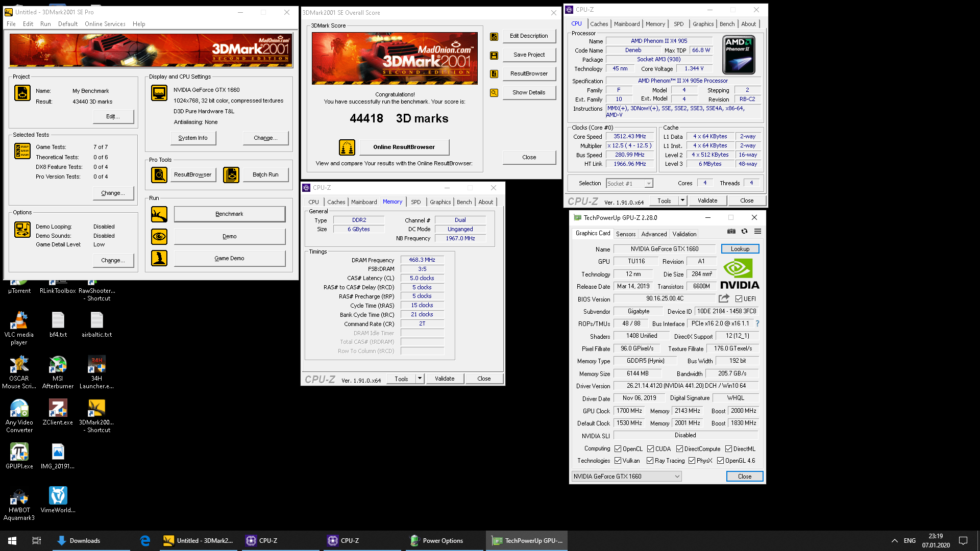Click the Lookup button in GPU-Z
Image resolution: width=980 pixels, height=551 pixels.
pyautogui.click(x=740, y=249)
